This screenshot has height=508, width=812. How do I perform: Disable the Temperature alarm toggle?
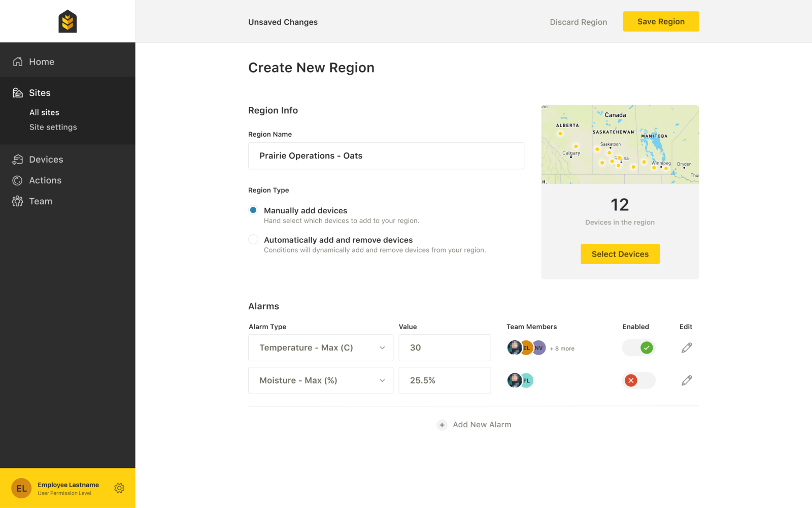click(x=639, y=348)
